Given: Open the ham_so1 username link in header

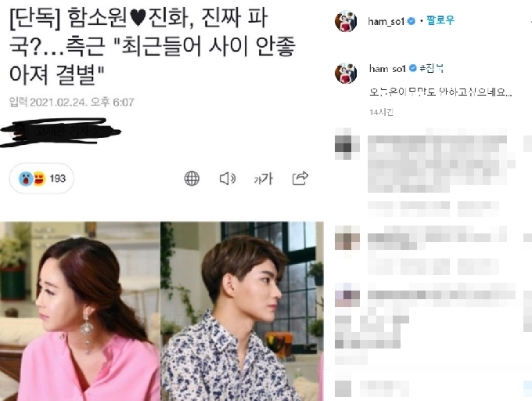Looking at the screenshot, I should [x=386, y=21].
